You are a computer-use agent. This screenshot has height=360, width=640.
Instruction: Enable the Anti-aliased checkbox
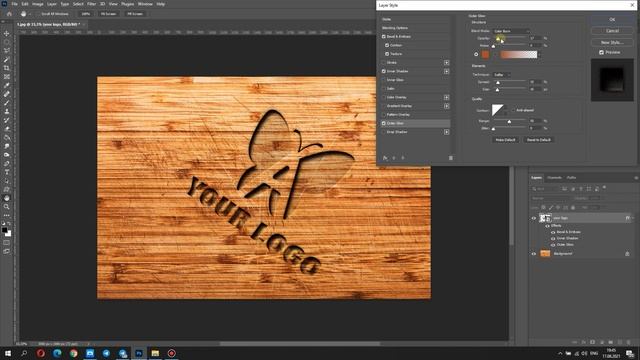coord(513,110)
